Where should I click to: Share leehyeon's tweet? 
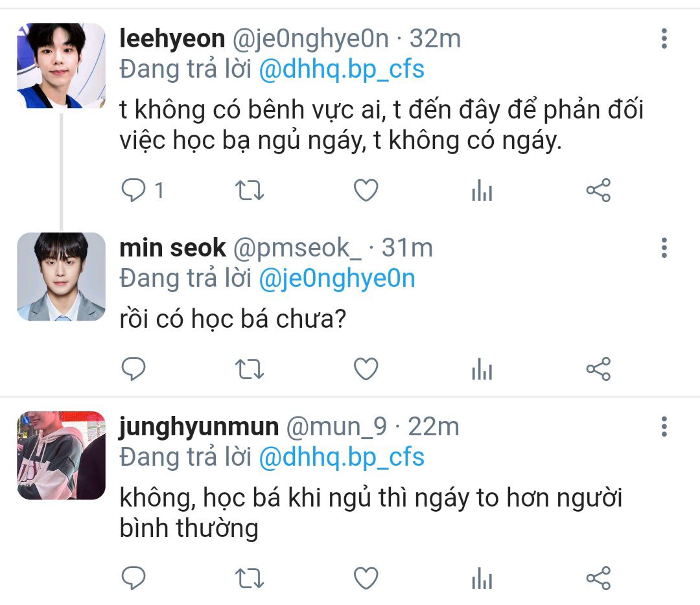[598, 190]
